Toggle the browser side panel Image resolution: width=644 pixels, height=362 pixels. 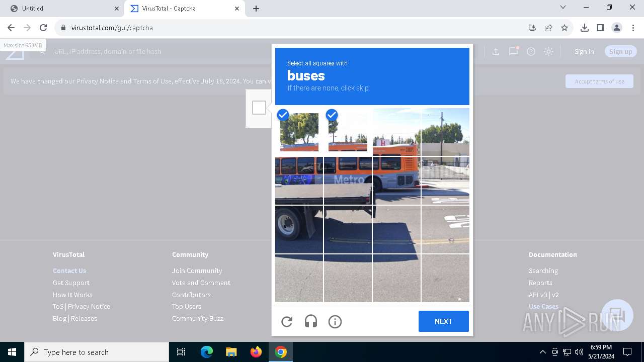[601, 28]
